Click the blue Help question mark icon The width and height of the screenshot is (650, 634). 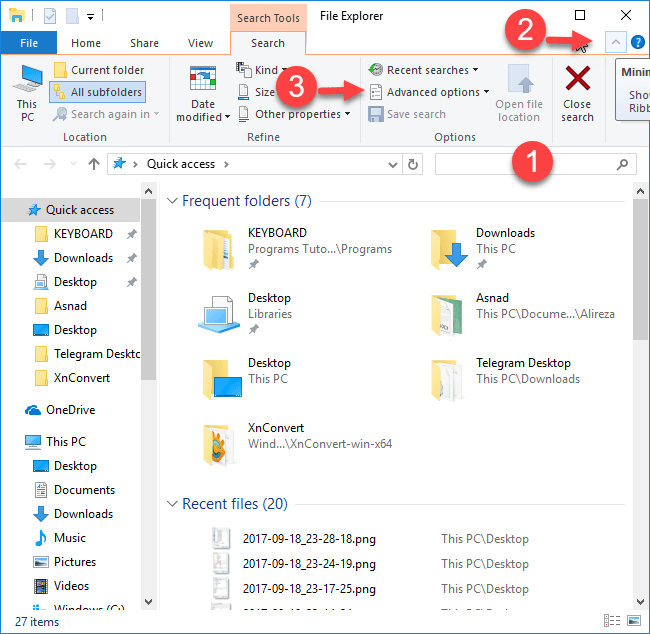click(x=637, y=42)
